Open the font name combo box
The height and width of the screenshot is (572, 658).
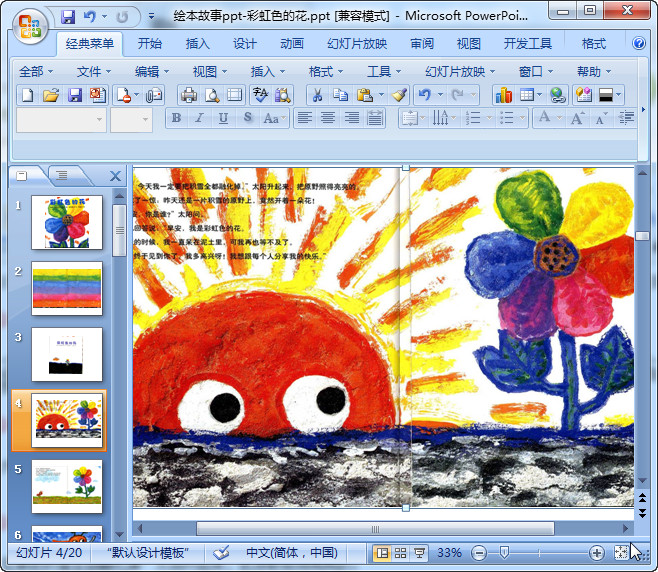pos(61,120)
